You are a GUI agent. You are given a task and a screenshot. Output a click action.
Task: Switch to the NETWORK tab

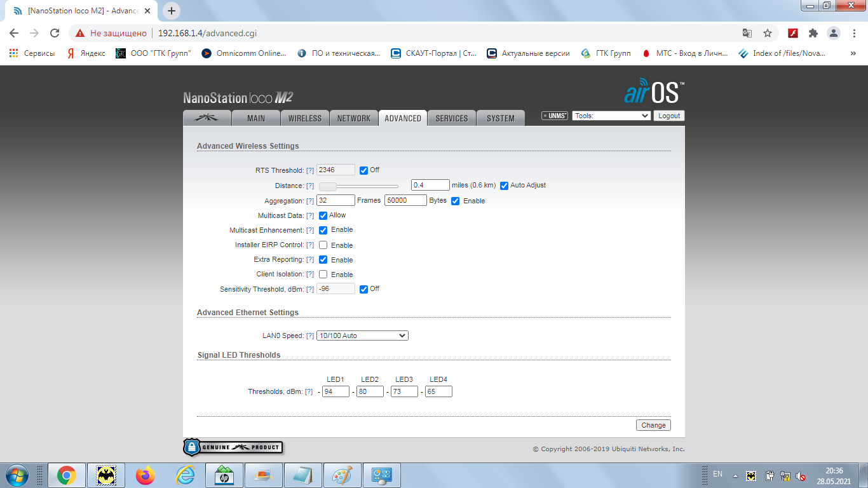pyautogui.click(x=354, y=118)
